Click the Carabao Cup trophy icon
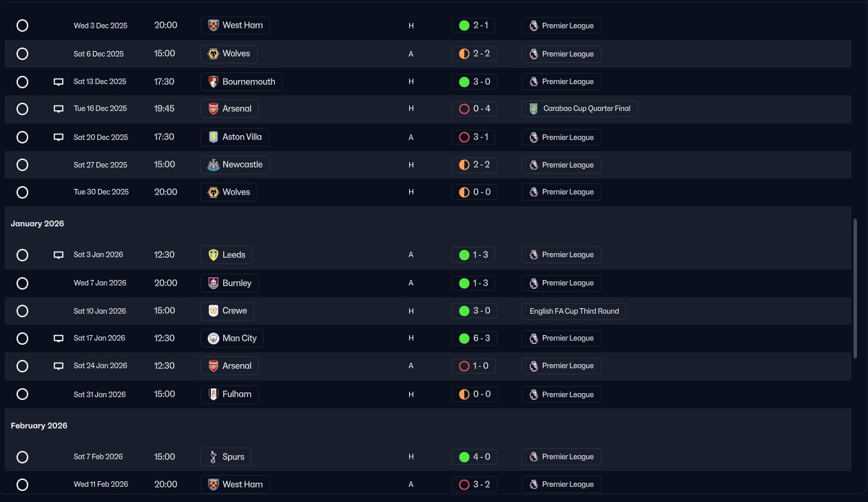 pyautogui.click(x=533, y=108)
